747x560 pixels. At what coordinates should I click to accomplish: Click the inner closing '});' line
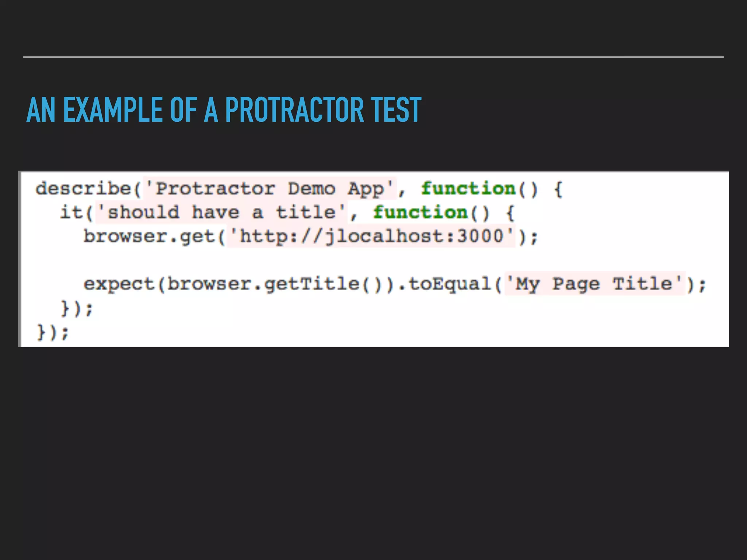[77, 308]
